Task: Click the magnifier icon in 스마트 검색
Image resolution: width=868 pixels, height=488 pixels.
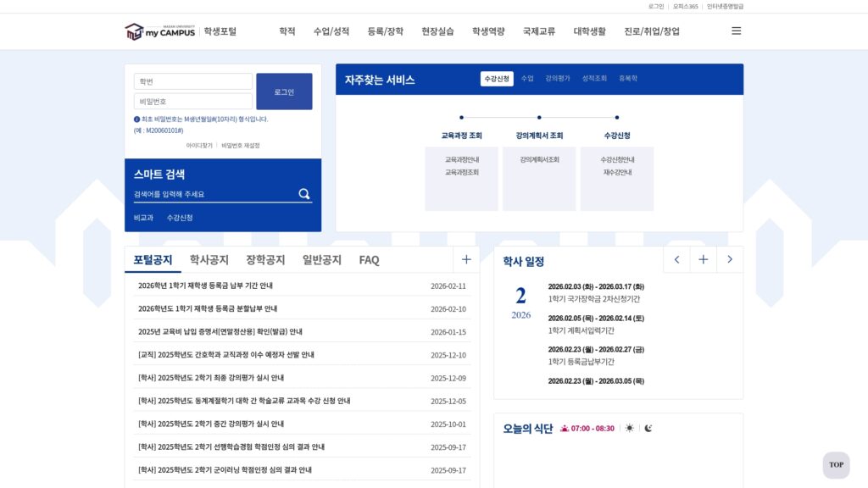Action: pyautogui.click(x=303, y=194)
